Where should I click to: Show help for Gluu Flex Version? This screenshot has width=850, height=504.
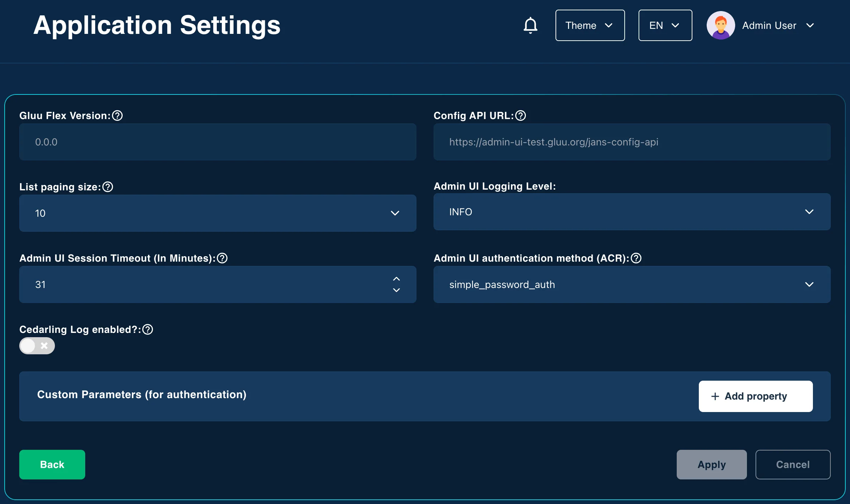click(117, 115)
